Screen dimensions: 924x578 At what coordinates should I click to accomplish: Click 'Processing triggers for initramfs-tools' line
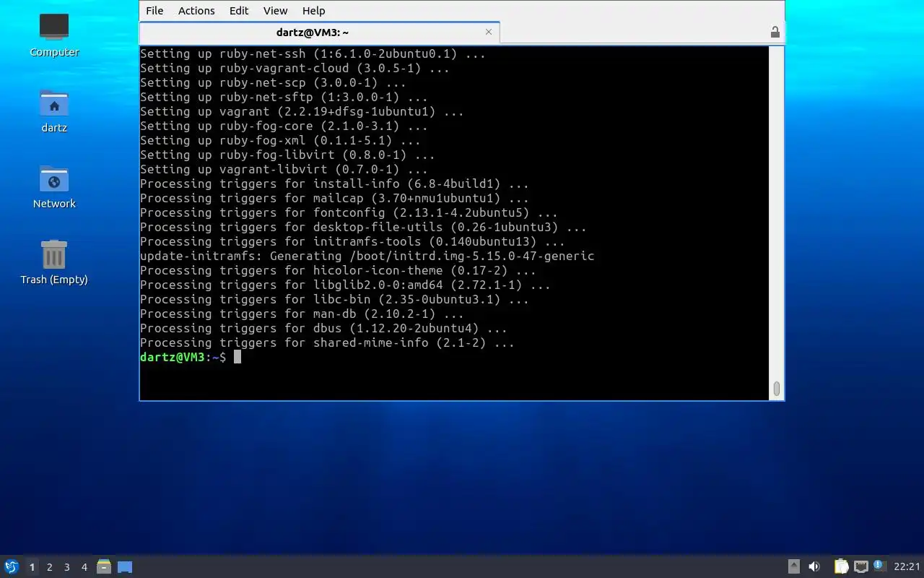[x=352, y=241]
